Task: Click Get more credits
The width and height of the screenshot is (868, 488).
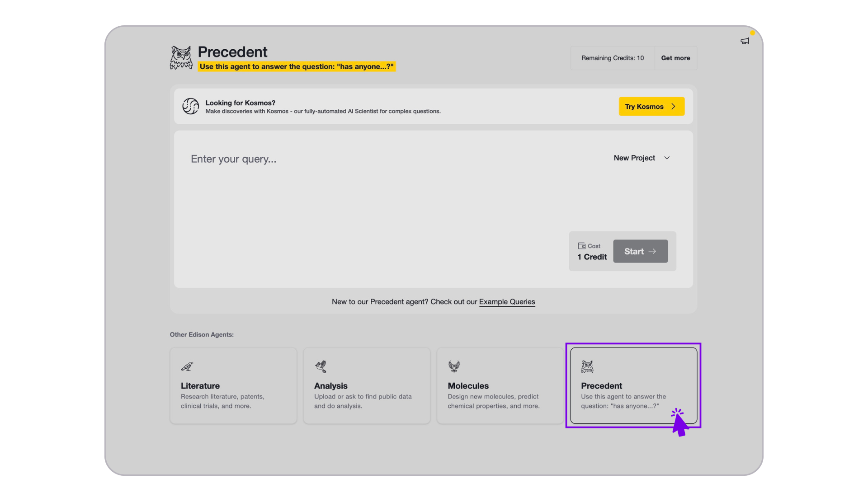Action: tap(675, 58)
